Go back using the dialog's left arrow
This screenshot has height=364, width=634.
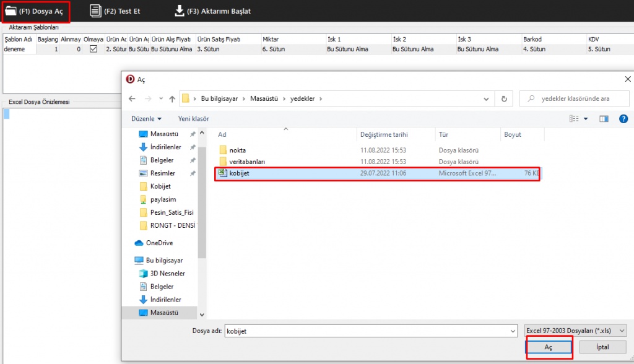132,98
